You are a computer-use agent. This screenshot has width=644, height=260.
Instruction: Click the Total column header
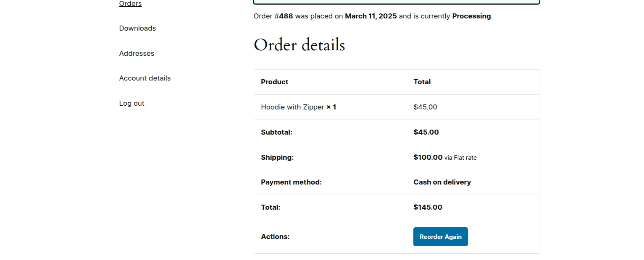click(422, 82)
